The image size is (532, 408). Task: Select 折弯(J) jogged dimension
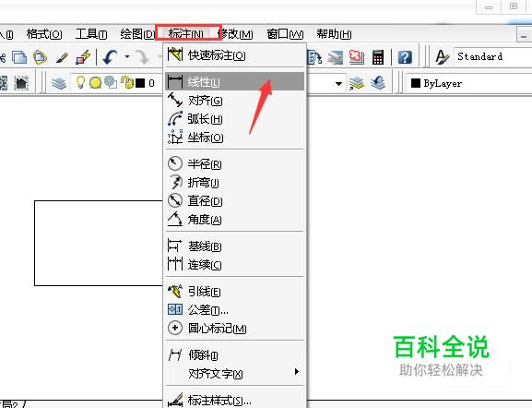235,183
